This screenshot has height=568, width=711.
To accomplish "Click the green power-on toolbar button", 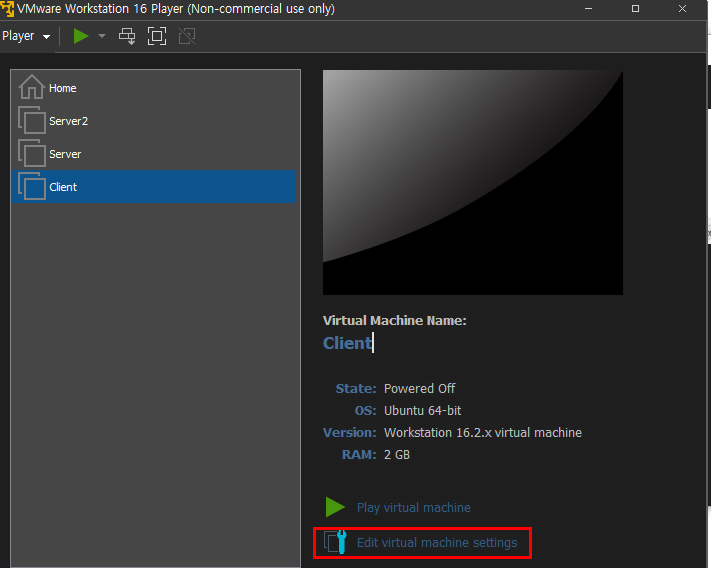I will pyautogui.click(x=81, y=36).
